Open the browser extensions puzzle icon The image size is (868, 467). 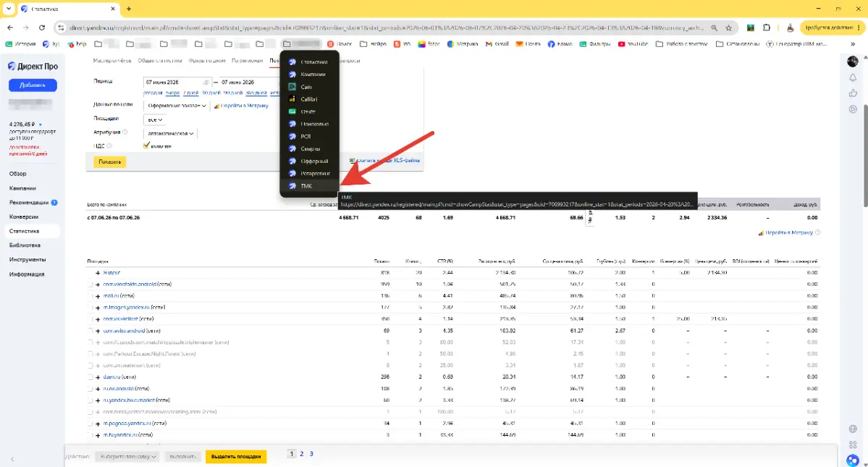(x=767, y=28)
